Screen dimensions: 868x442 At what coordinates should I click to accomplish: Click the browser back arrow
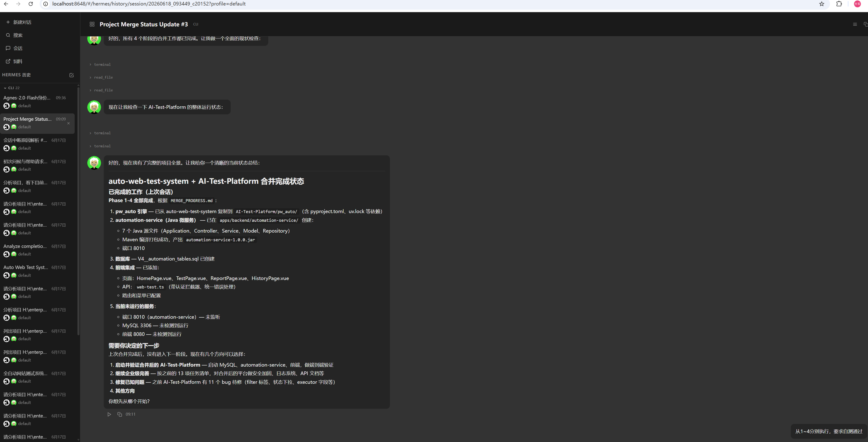pyautogui.click(x=6, y=4)
